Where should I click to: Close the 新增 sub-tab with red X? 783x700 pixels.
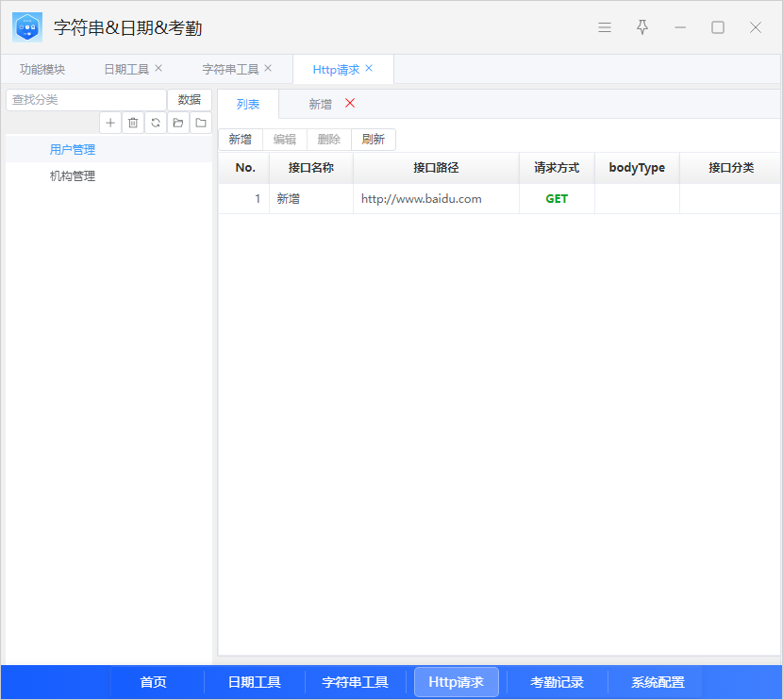350,104
